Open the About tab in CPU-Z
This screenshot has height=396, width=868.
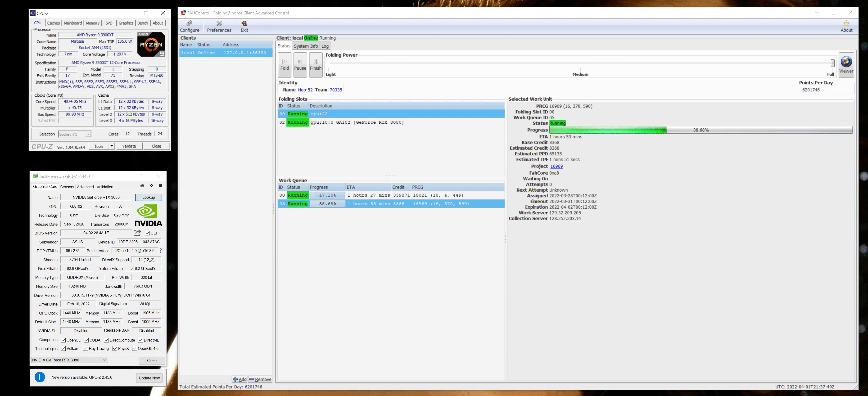[x=158, y=23]
